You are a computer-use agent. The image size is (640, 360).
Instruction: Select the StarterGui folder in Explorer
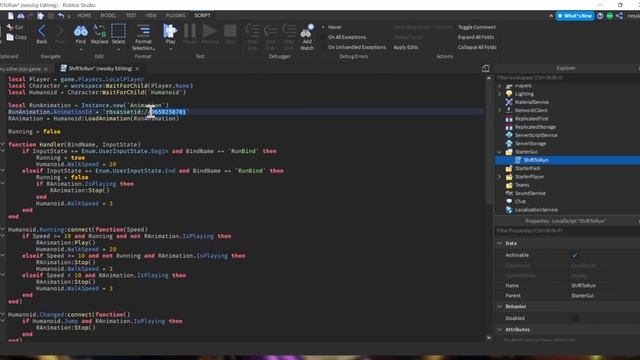[x=526, y=152]
